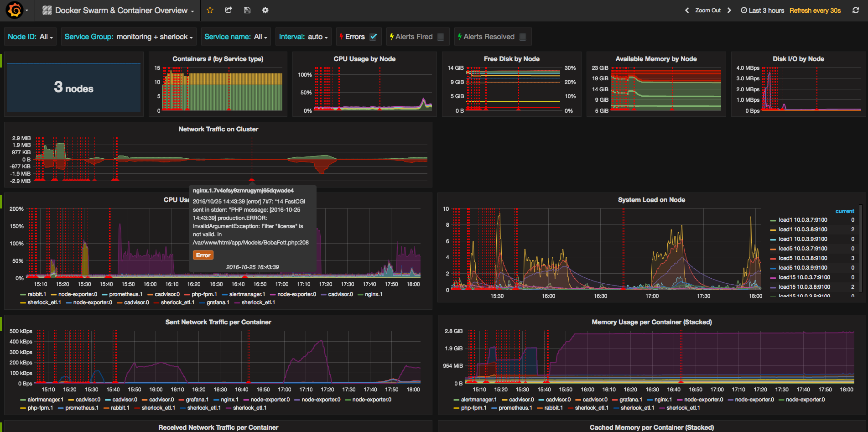Image resolution: width=868 pixels, height=432 pixels.
Task: Click the Zoom Out button
Action: tap(707, 10)
